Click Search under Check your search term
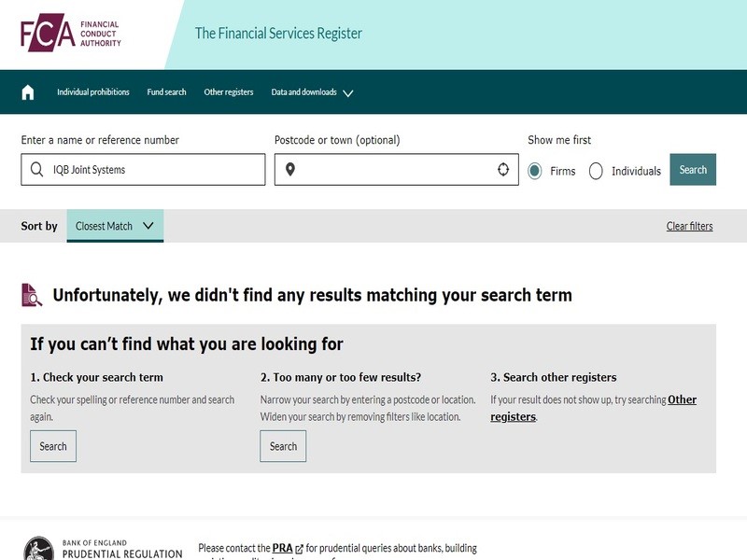The height and width of the screenshot is (560, 747). pos(53,446)
